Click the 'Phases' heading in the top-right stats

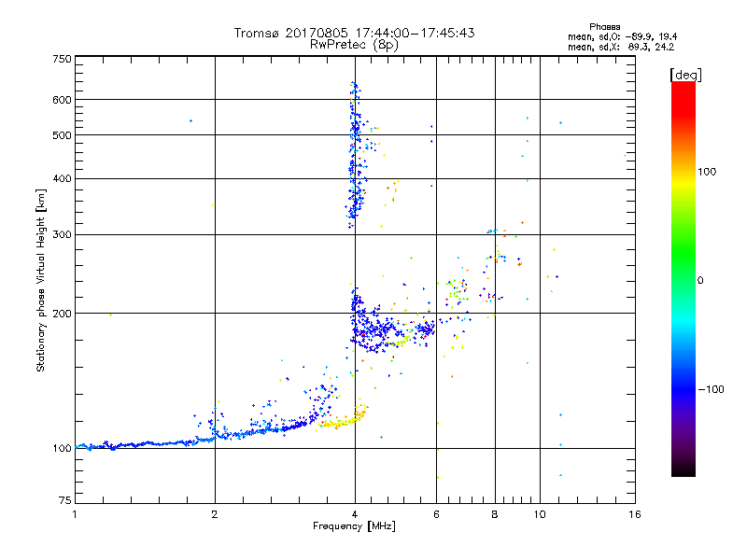pyautogui.click(x=604, y=27)
